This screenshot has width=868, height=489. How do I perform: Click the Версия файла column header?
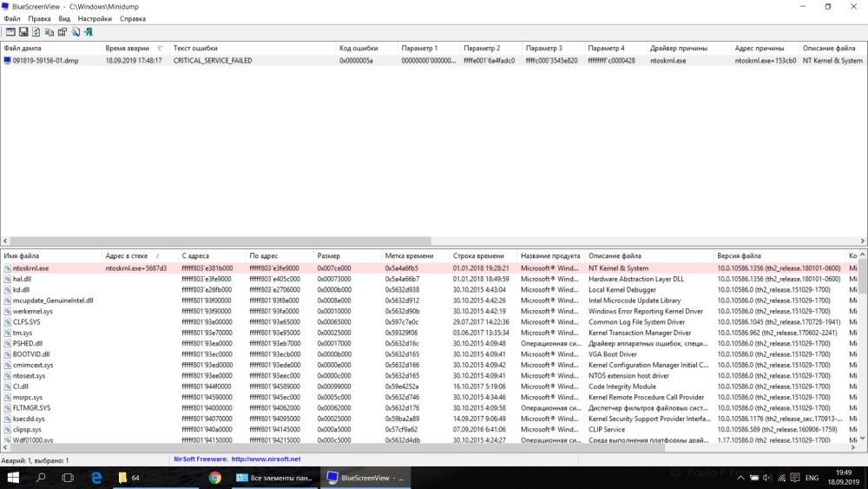[x=779, y=256]
